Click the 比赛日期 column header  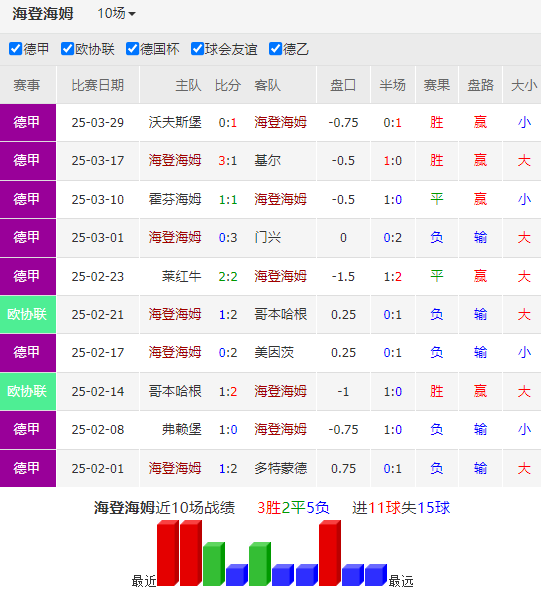coord(98,85)
